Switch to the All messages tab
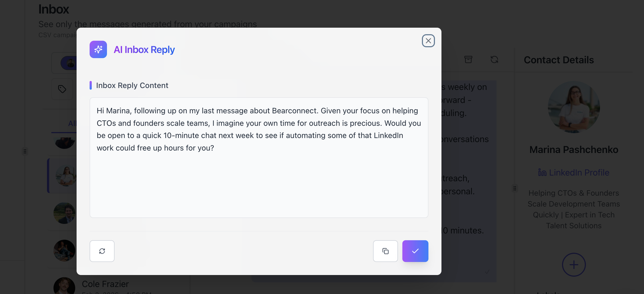 pos(71,123)
